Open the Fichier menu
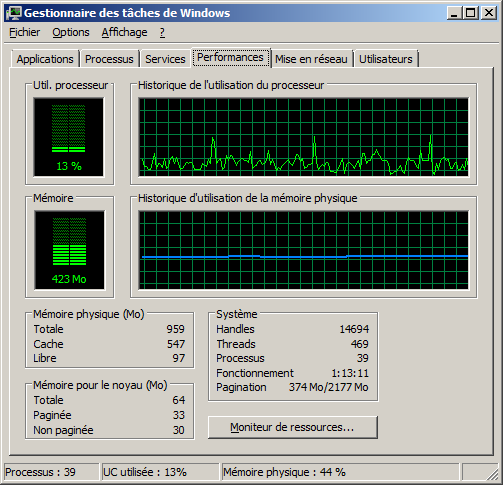This screenshot has width=503, height=485. (25, 32)
